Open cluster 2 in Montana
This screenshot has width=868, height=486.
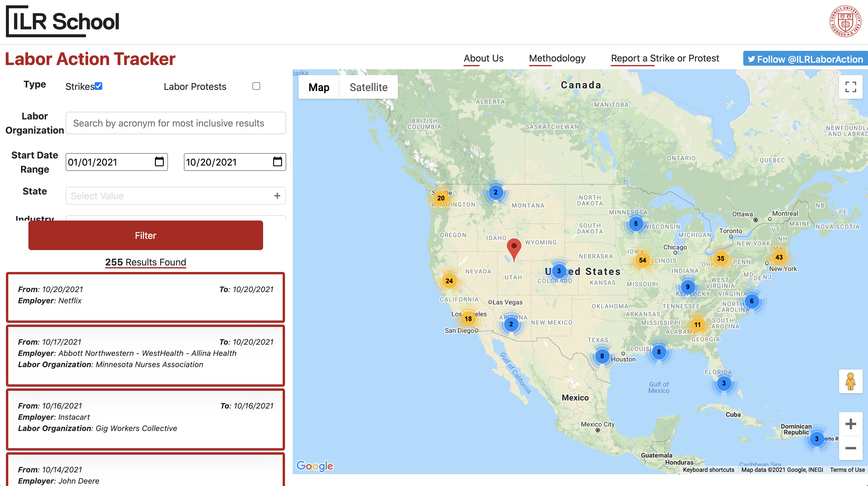tap(495, 192)
